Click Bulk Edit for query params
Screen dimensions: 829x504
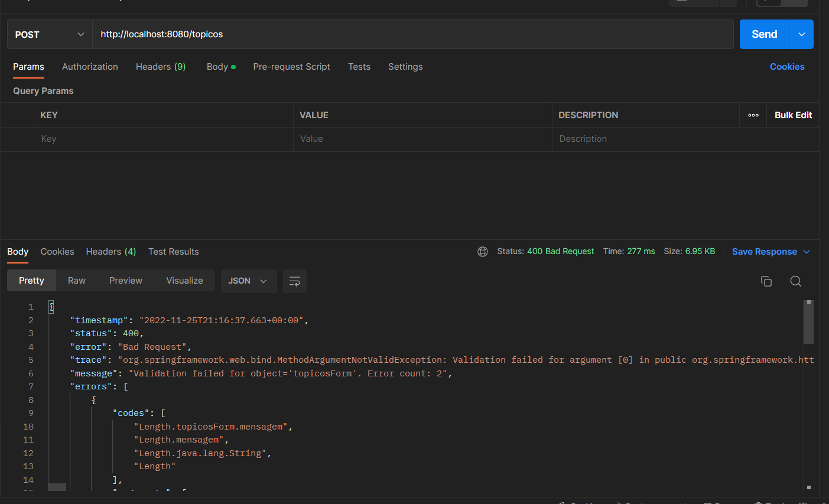click(793, 115)
